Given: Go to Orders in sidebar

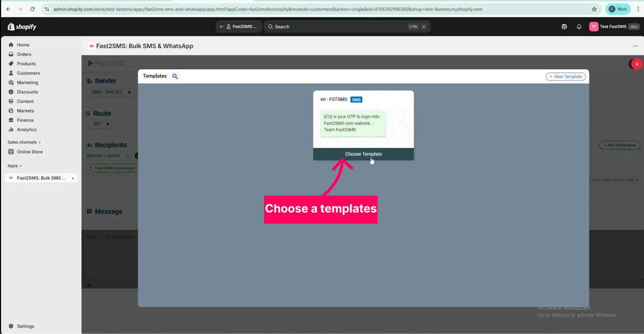Looking at the screenshot, I should click(24, 54).
